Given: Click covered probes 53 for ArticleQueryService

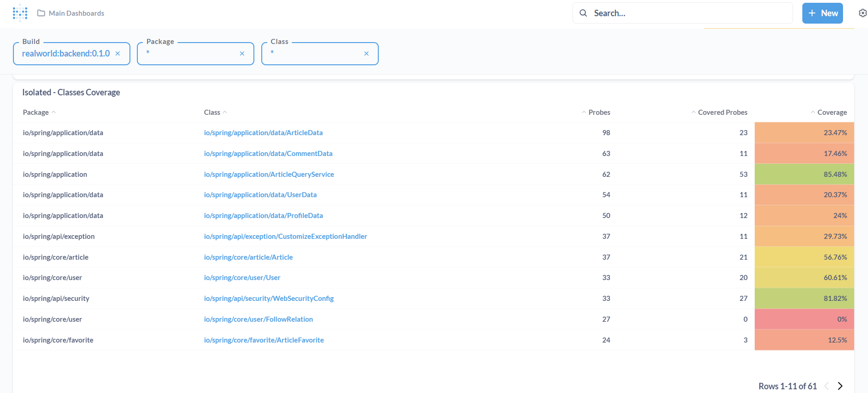Looking at the screenshot, I should coord(744,175).
